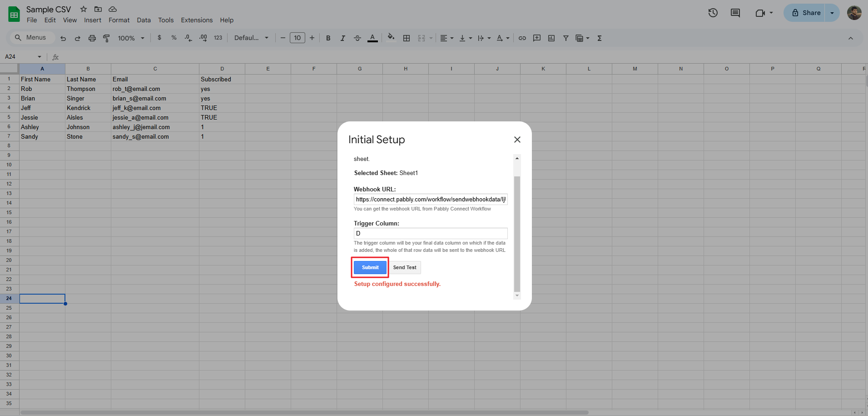Select the paint format tool
This screenshot has width=868, height=416.
[x=107, y=38]
